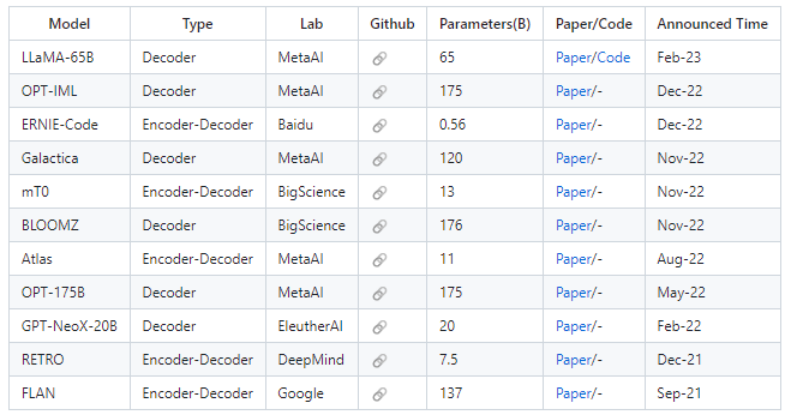Click the ERNIE-Code Github link icon
The width and height of the screenshot is (785, 416).
pos(379,125)
